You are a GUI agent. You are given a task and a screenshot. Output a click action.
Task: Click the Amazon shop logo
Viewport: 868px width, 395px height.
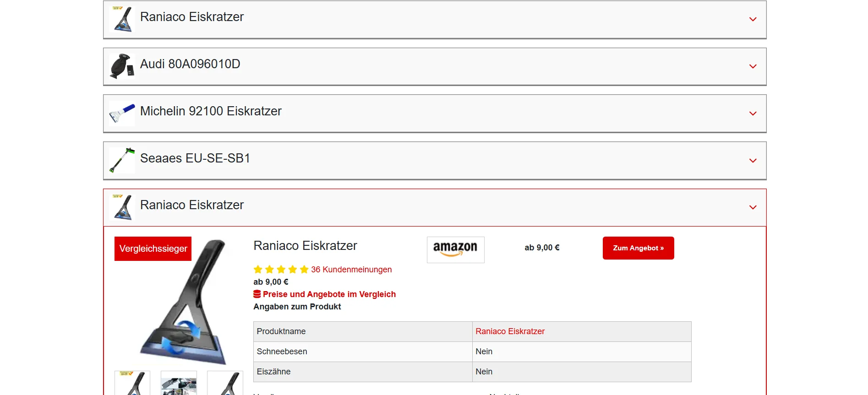[455, 249]
